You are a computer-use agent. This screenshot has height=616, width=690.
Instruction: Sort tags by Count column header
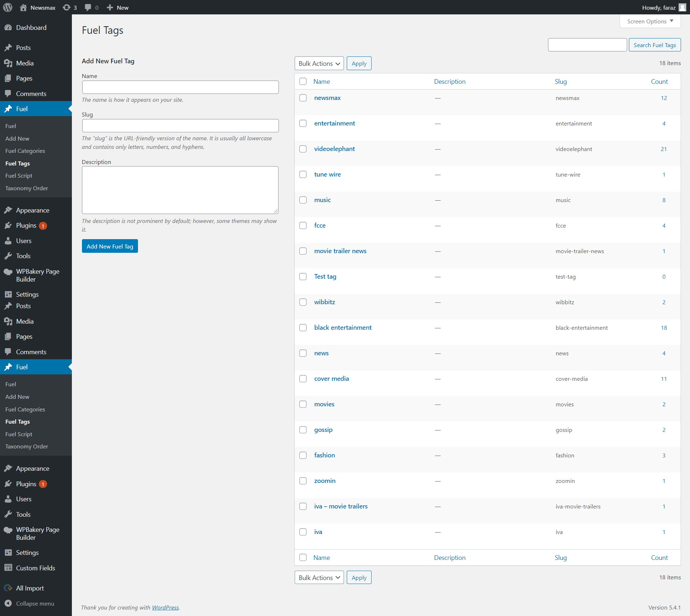[659, 82]
